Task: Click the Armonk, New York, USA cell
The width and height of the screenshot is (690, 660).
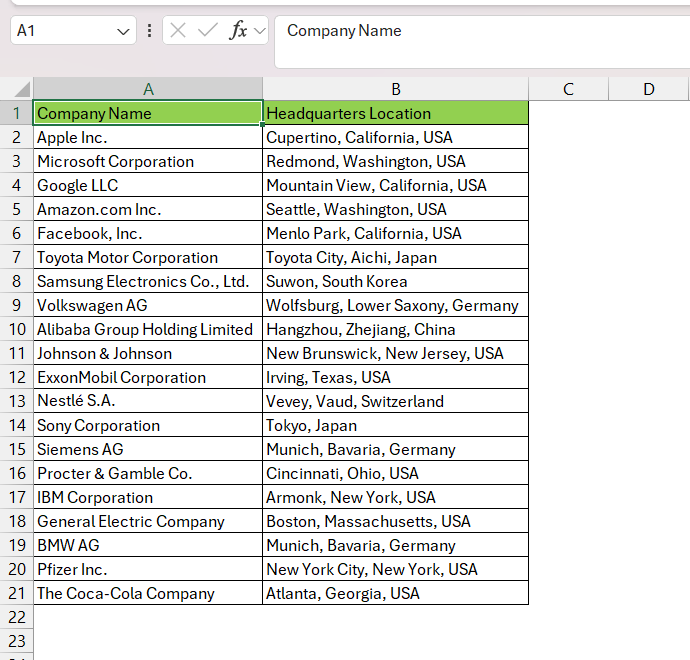Action: [x=396, y=497]
